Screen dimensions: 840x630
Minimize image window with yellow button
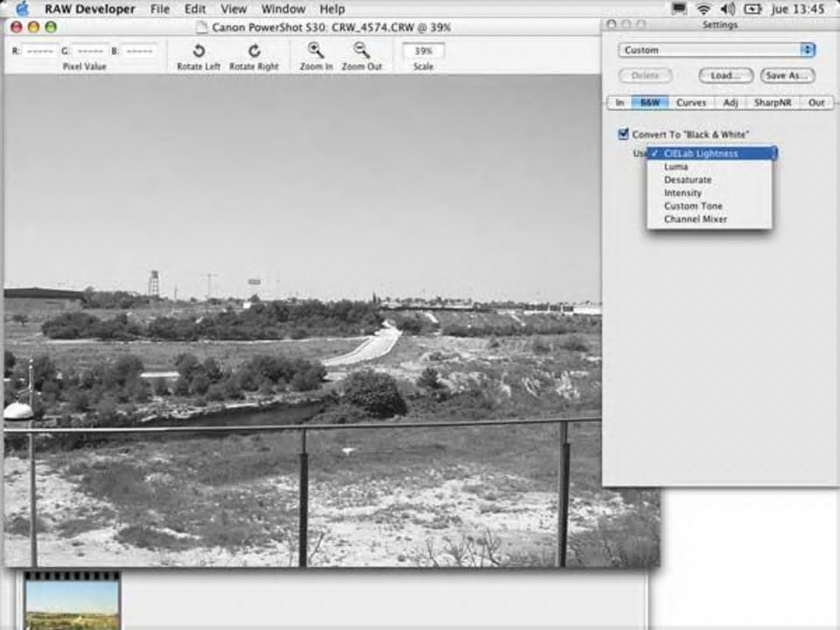[x=34, y=27]
